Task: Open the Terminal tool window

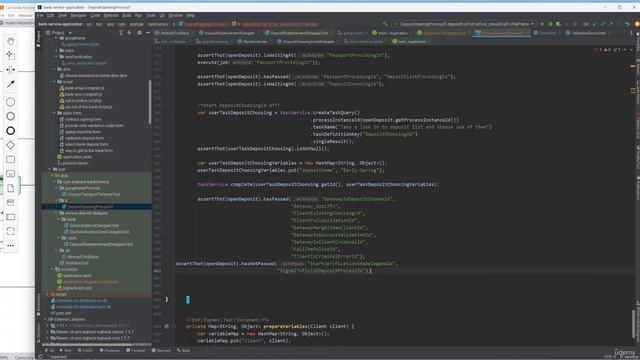Action: [136, 350]
